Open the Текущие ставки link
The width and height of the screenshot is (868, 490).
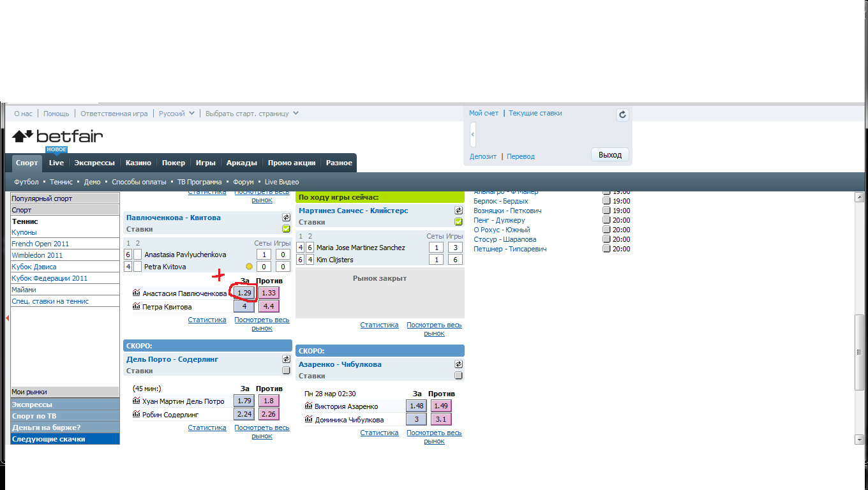pyautogui.click(x=535, y=113)
